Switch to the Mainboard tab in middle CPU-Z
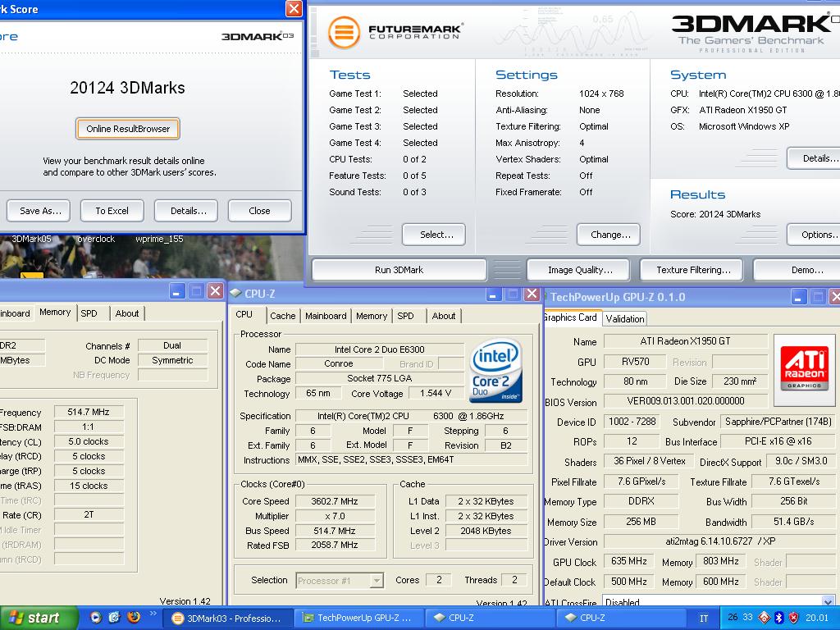The width and height of the screenshot is (840, 630). point(326,316)
